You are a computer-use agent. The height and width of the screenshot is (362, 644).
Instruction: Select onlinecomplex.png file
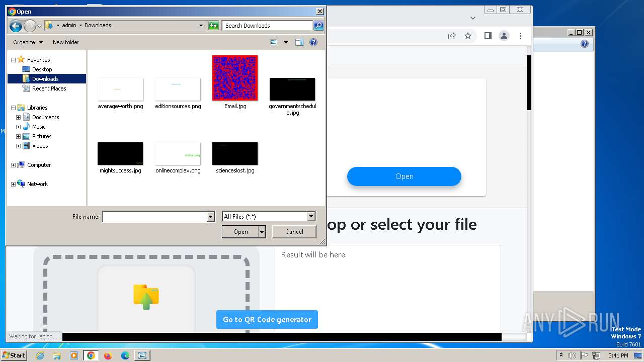178,158
